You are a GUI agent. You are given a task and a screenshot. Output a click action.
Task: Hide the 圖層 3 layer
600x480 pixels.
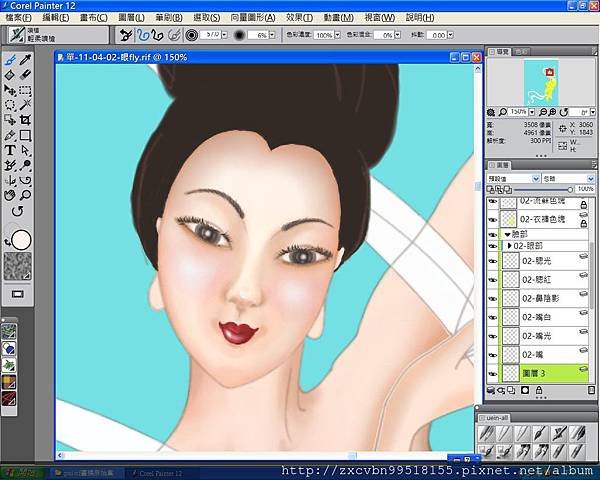tap(493, 374)
